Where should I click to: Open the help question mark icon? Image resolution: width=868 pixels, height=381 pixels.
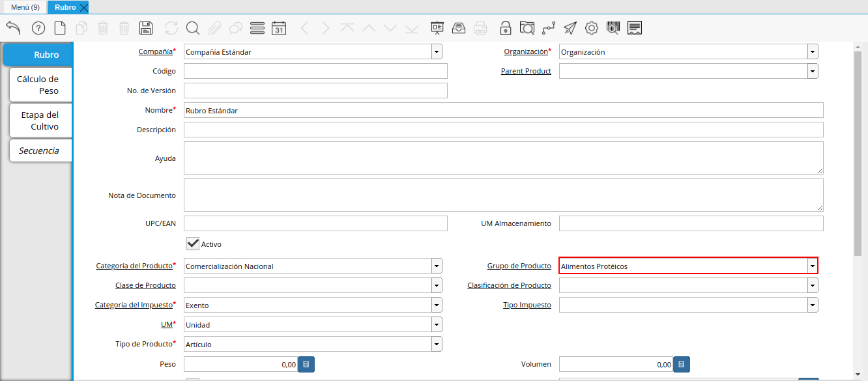tap(38, 28)
